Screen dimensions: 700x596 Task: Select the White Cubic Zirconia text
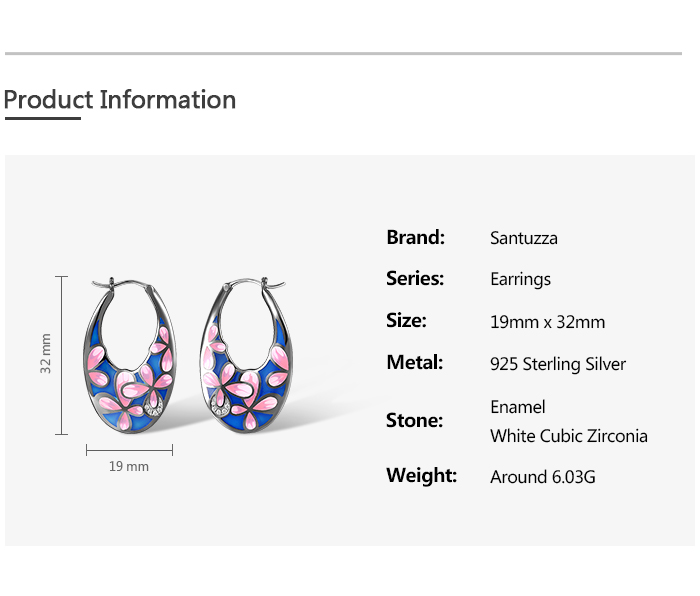[568, 436]
